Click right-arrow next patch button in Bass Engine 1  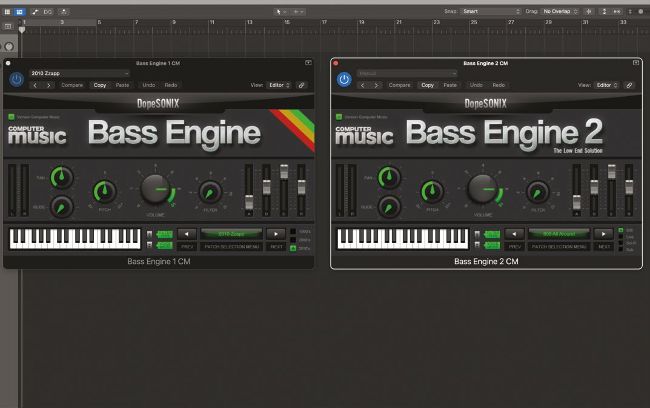click(x=276, y=234)
